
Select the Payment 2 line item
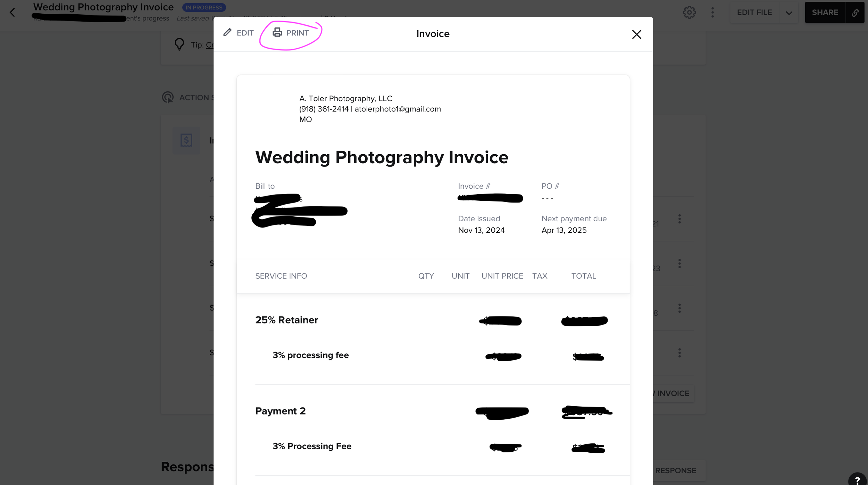coord(281,411)
